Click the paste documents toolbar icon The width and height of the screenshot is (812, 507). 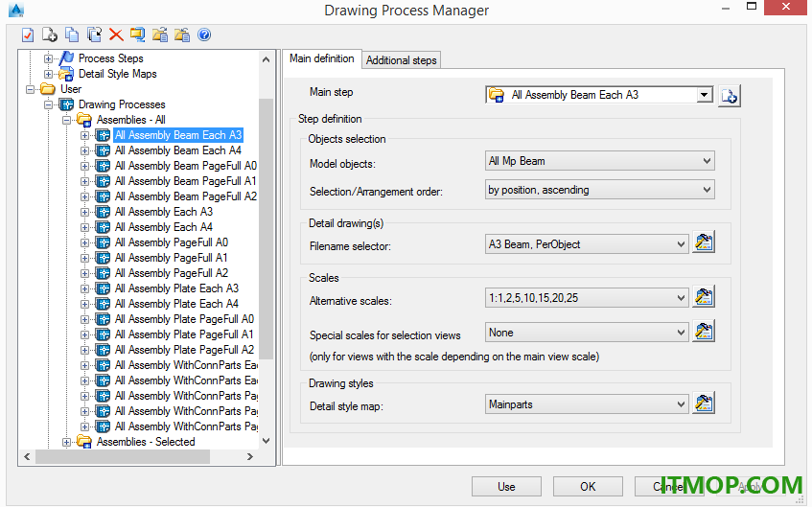tap(94, 35)
